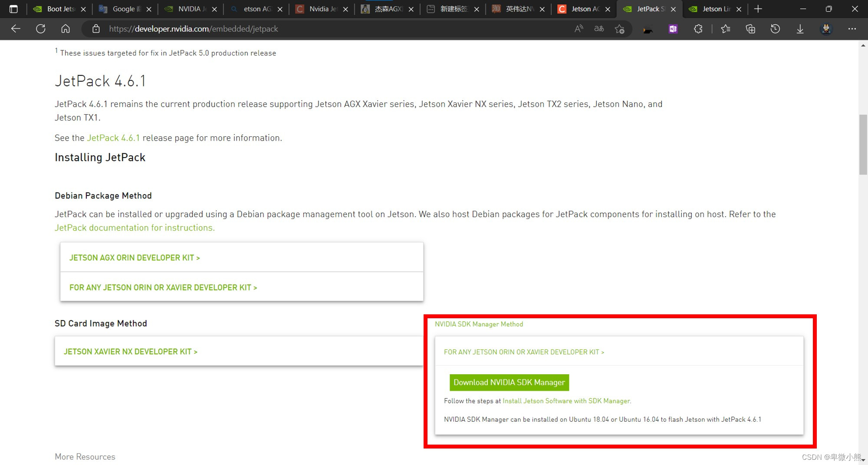This screenshot has height=465, width=868.
Task: Reload the JetPack page
Action: 41,29
